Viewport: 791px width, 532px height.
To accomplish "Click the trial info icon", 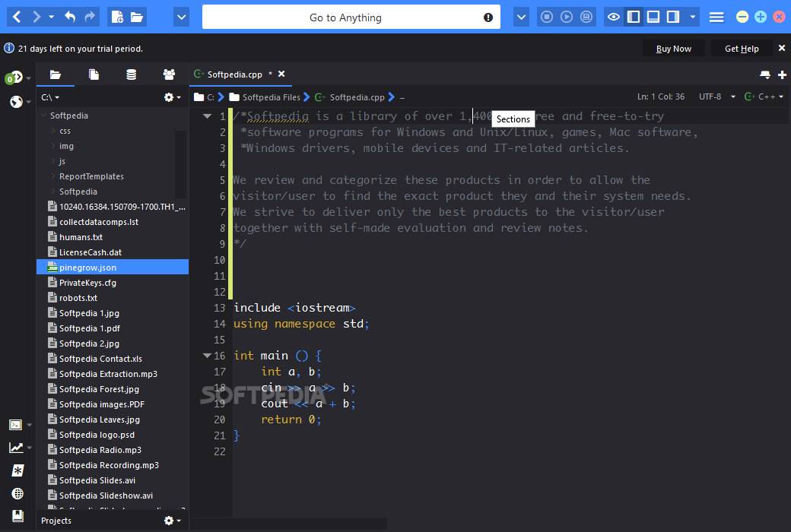I will click(9, 48).
